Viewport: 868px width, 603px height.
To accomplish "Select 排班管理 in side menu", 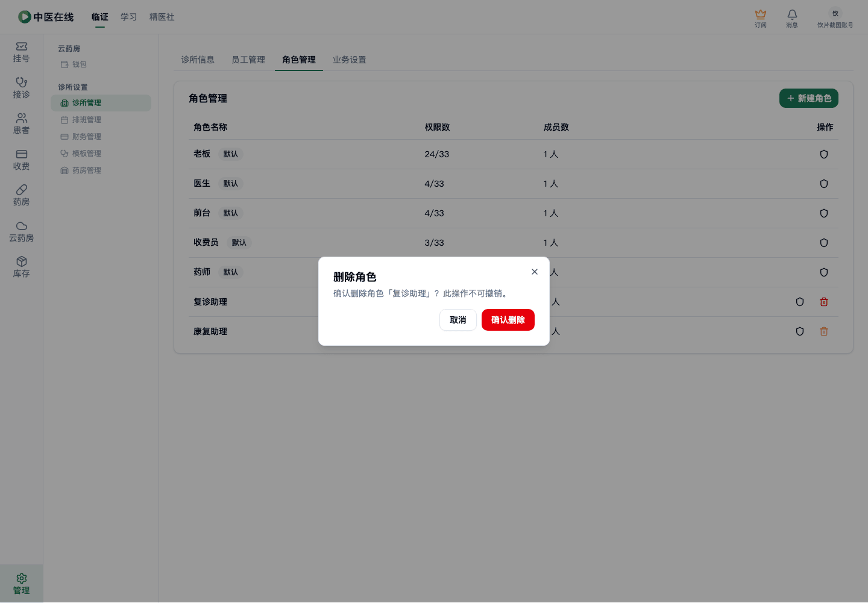I will [x=101, y=120].
